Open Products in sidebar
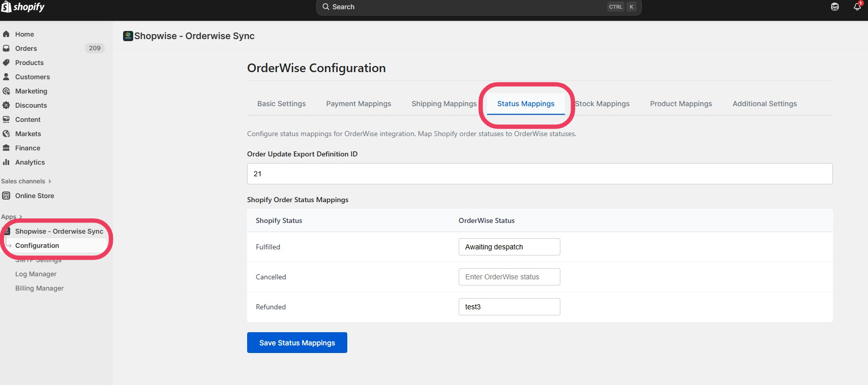Viewport: 868px width, 385px height. coord(29,62)
